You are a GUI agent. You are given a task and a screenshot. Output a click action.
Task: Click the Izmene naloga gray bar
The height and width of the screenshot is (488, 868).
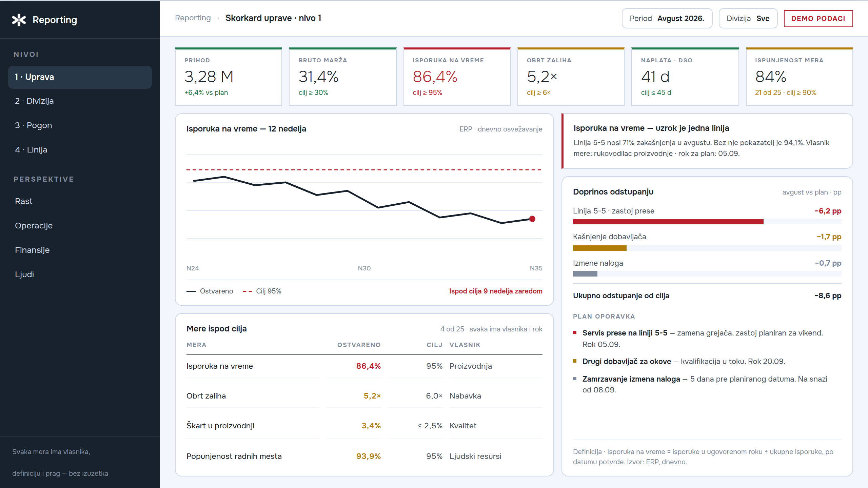pos(585,274)
